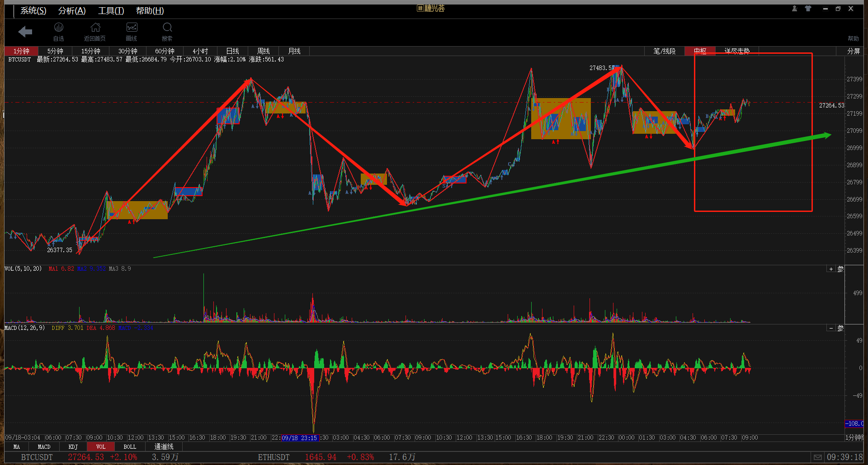Restore down the application window
This screenshot has width=868, height=465.
[838, 9]
